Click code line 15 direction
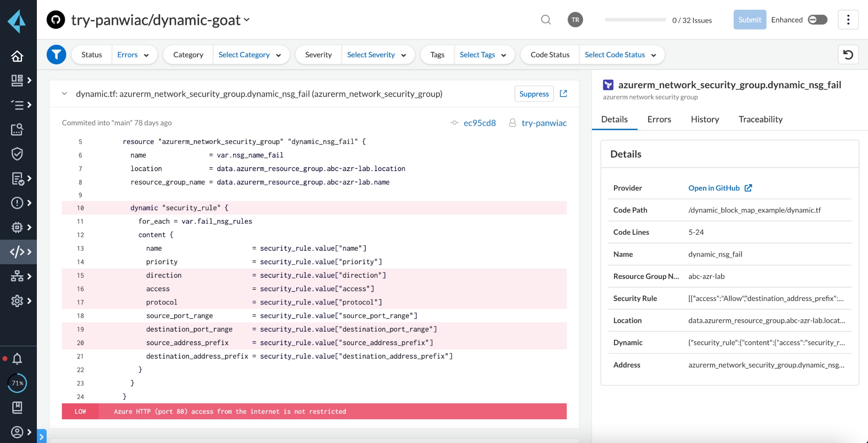The image size is (868, 443). (x=314, y=275)
